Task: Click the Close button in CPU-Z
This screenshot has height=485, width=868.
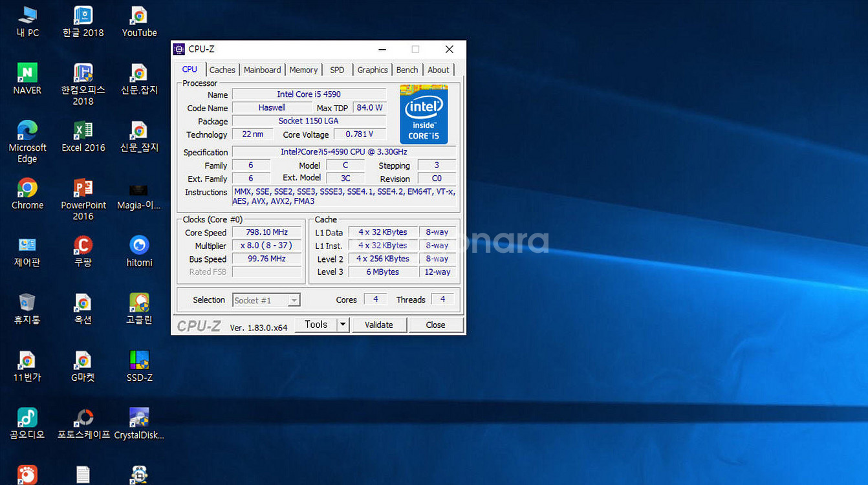Action: pyautogui.click(x=435, y=325)
